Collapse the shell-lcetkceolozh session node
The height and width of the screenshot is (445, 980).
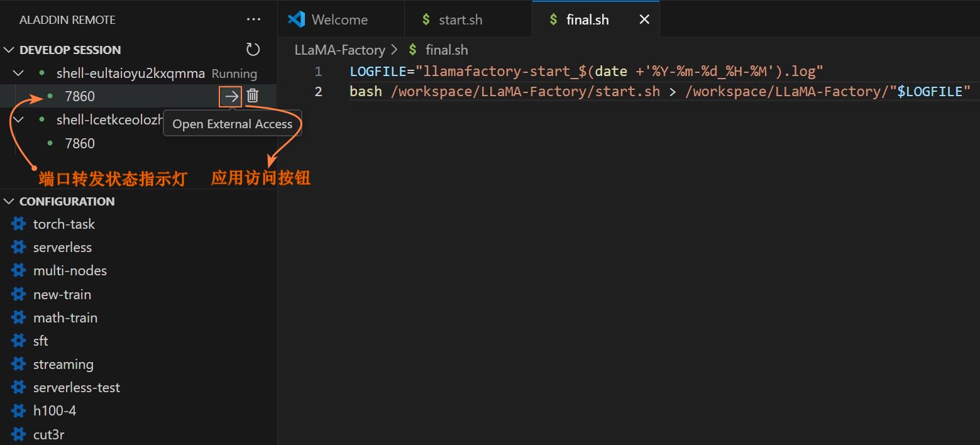[x=19, y=119]
